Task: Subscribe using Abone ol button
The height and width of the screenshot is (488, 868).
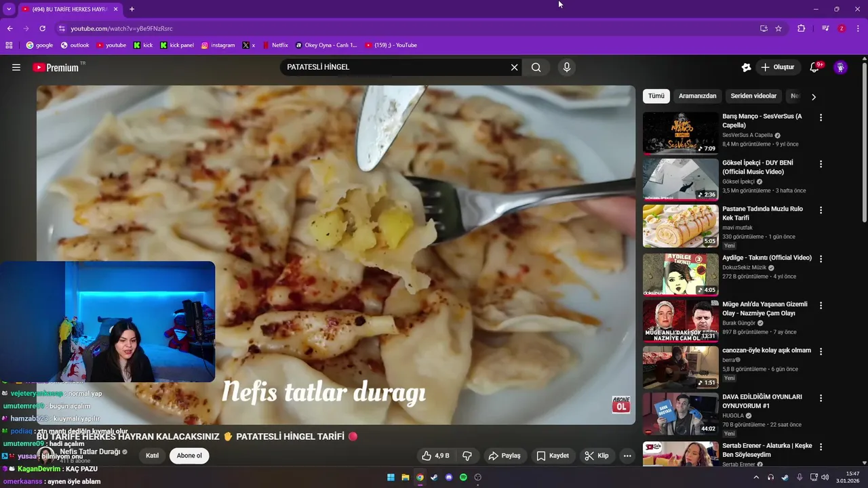Action: 189,455
